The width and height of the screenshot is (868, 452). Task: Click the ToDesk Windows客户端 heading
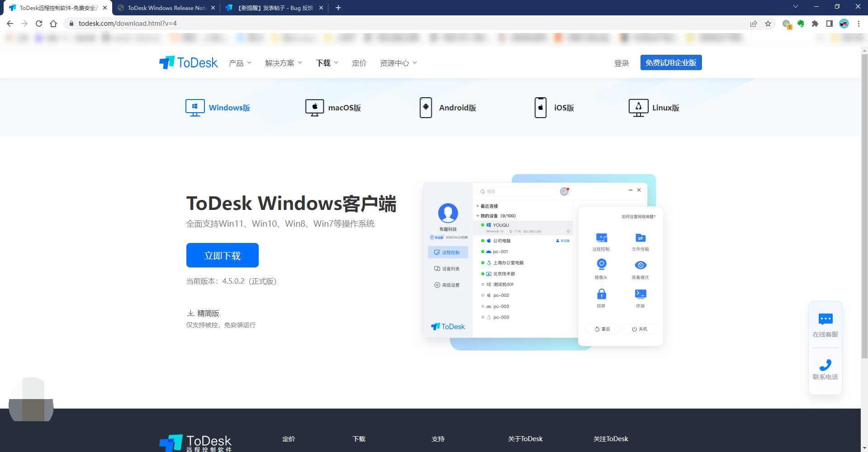click(x=291, y=203)
